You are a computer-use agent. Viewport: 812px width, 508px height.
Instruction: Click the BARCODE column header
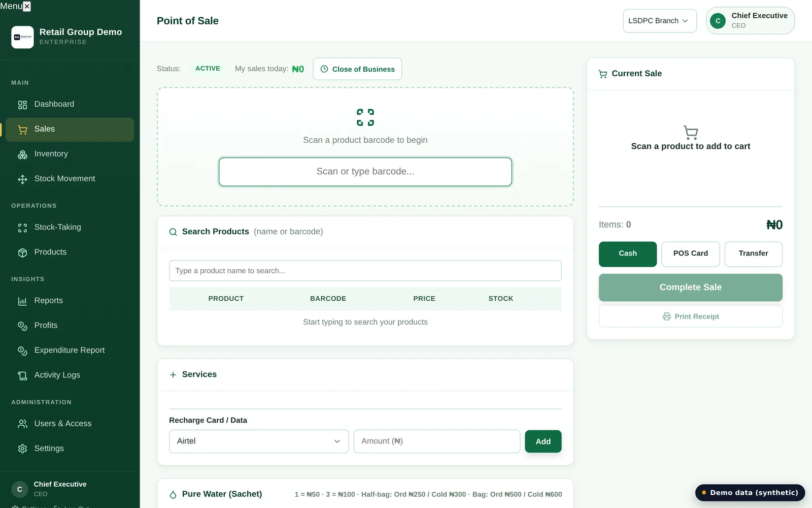[328, 299]
